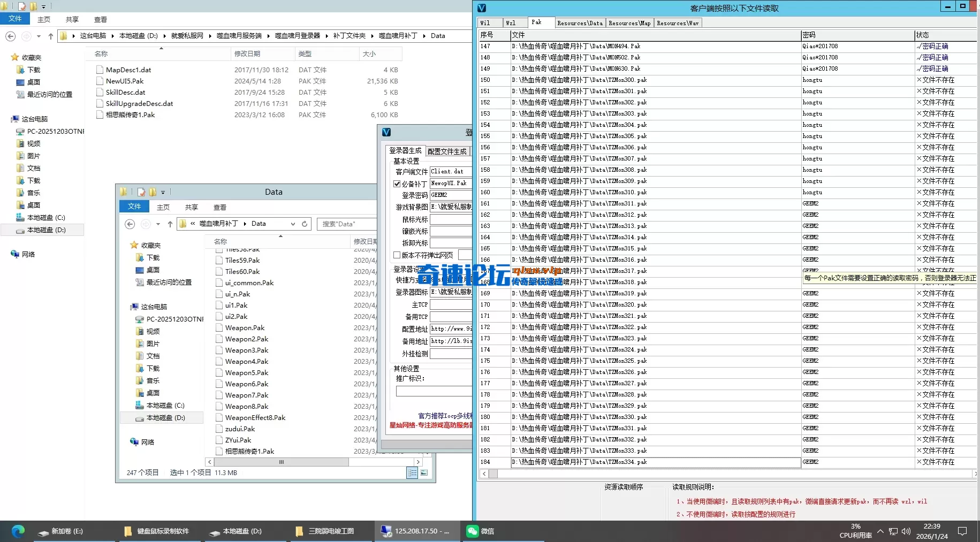The image size is (980, 542).
Task: Switch to the 配置文件生成 tab
Action: coord(447,151)
